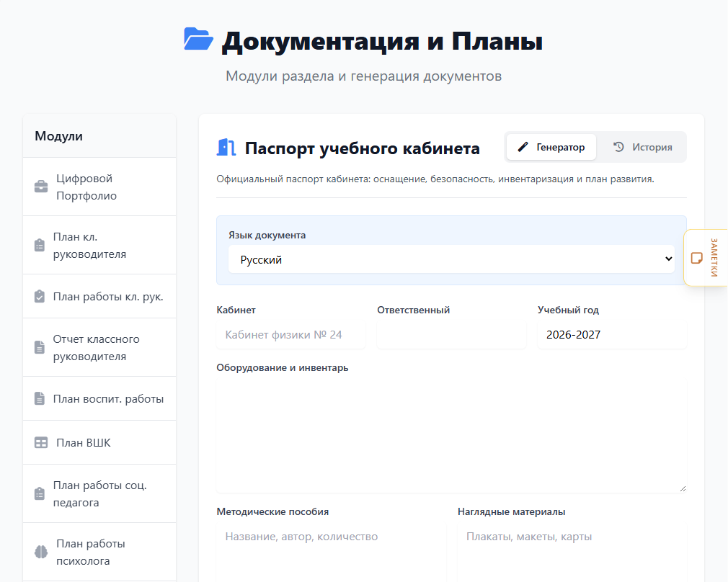
Task: Click the clipboard icon beside План работы соц. педагога
Action: click(40, 493)
